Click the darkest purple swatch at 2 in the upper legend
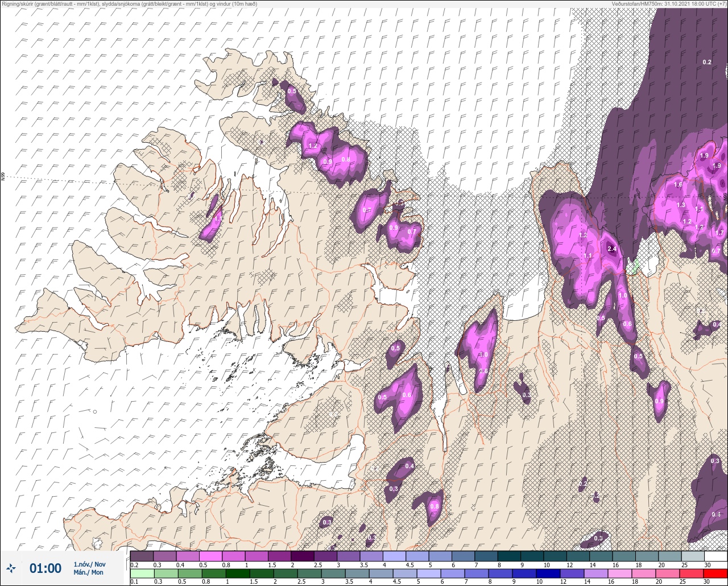Image resolution: width=728 pixels, height=586 pixels. 303,556
